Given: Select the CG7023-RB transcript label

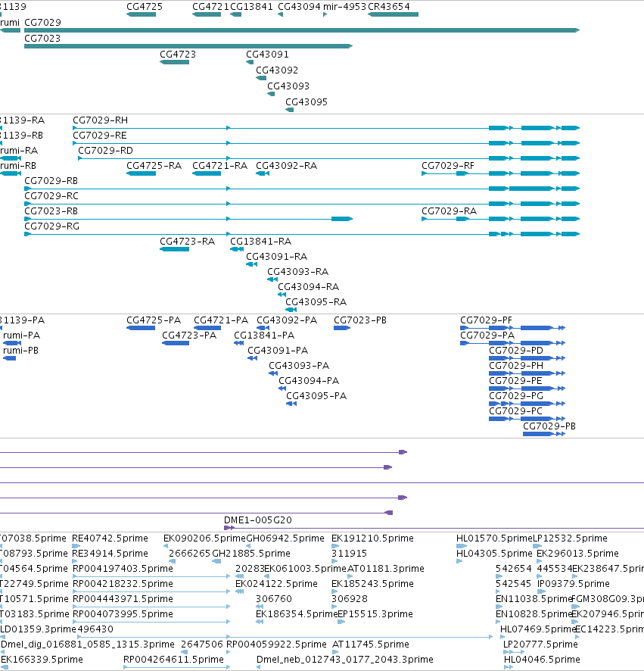Looking at the screenshot, I should [51, 211].
